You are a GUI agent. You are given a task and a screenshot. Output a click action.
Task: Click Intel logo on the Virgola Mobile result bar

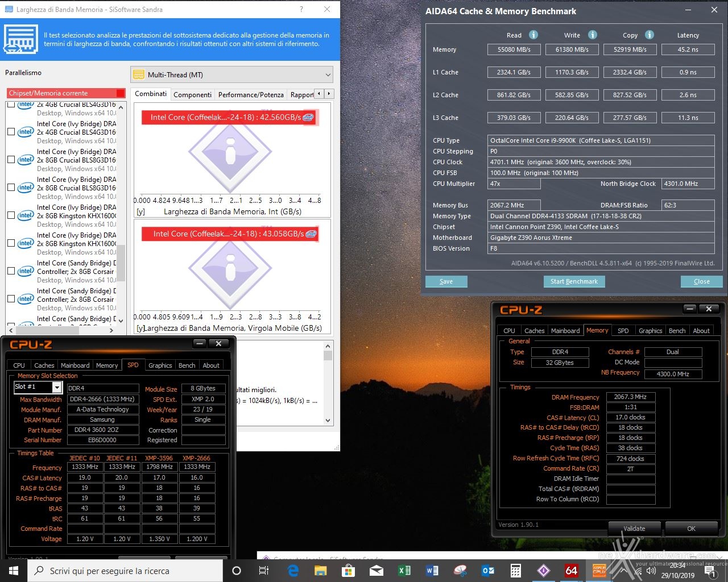(311, 234)
